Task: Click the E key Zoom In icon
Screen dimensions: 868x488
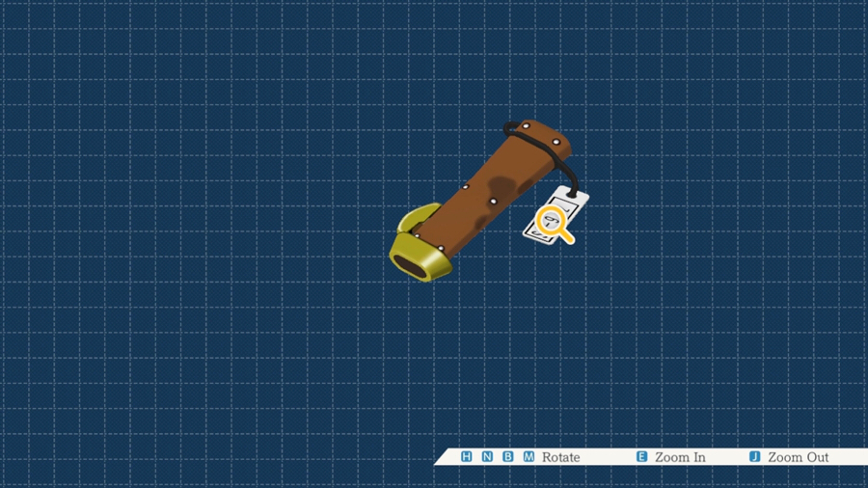Action: point(641,456)
